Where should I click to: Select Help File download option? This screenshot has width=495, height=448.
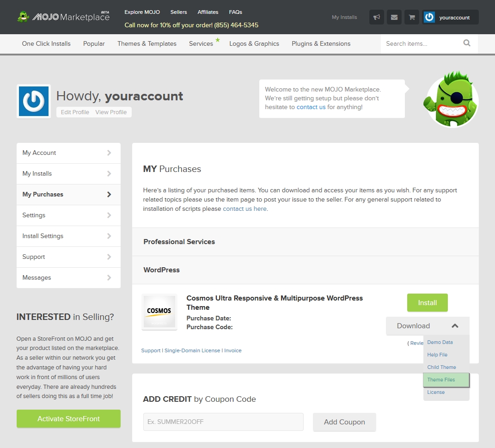(x=437, y=355)
